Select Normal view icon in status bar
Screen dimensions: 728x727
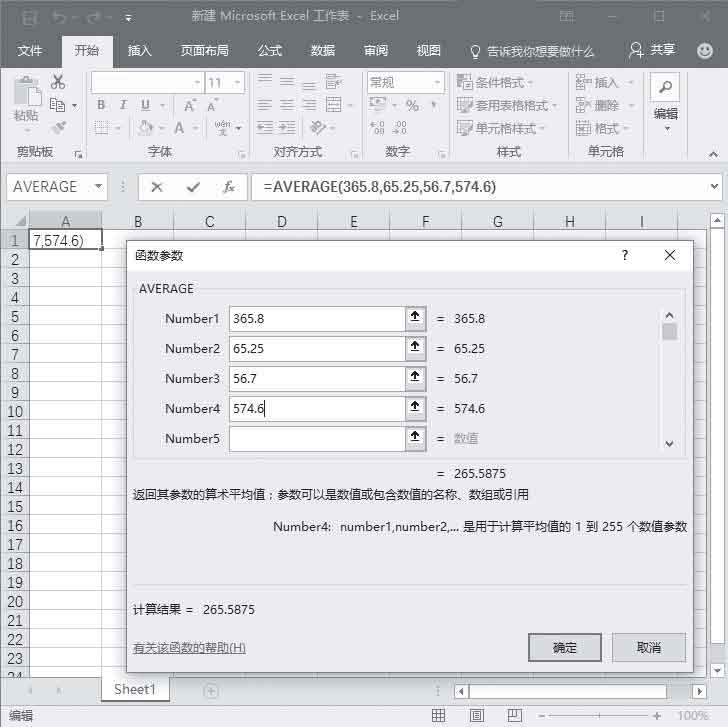438,716
